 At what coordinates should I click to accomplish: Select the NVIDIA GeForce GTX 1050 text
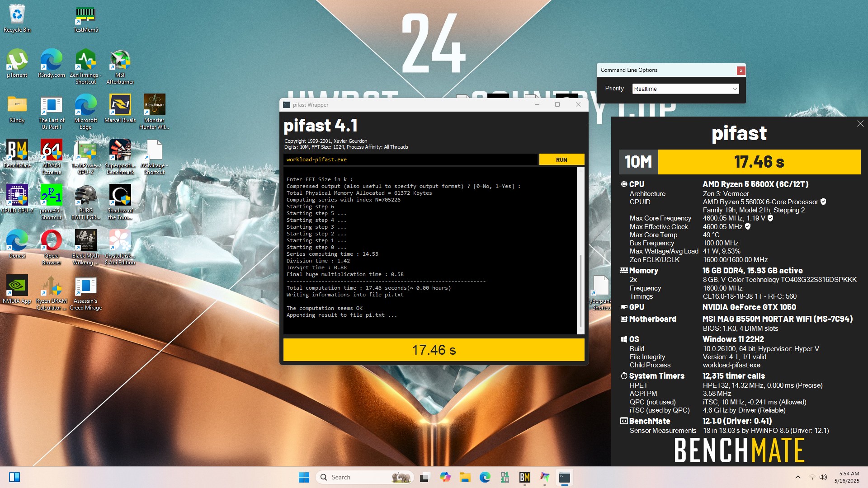point(749,307)
